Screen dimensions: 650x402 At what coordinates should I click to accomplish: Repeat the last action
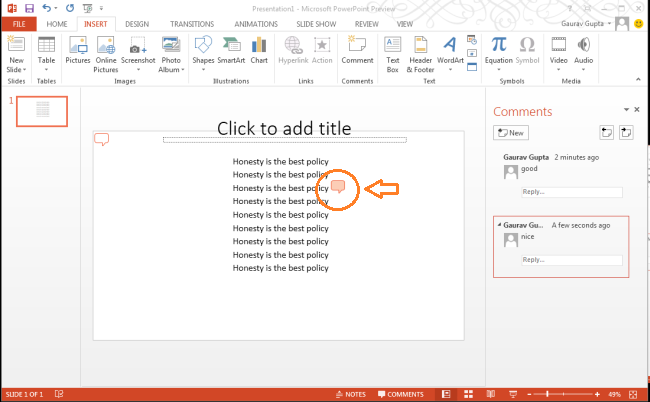click(x=70, y=8)
